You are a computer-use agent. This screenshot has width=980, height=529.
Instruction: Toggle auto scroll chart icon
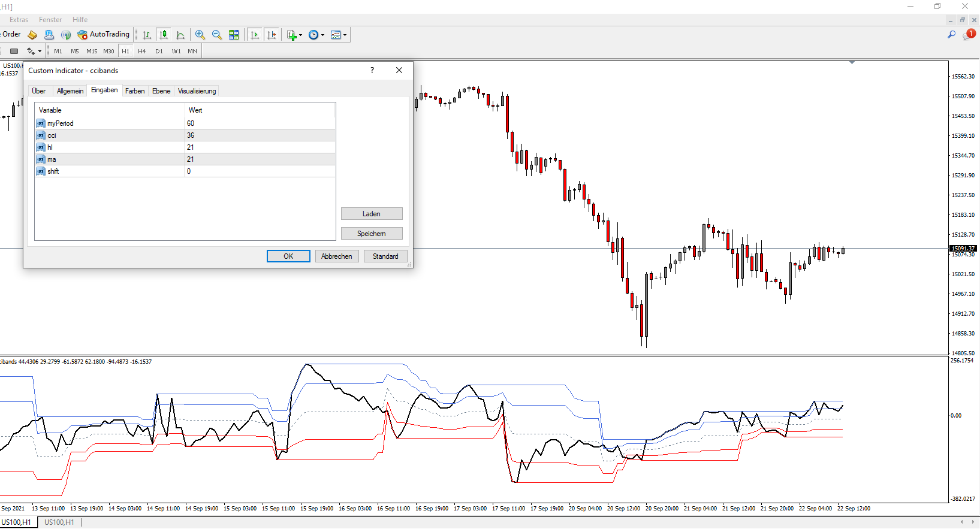coord(255,35)
